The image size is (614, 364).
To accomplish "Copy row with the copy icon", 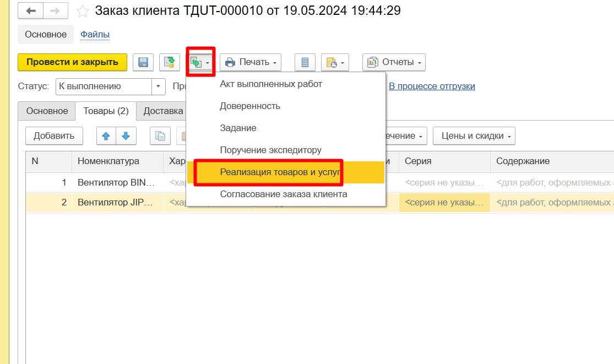I will click(160, 136).
